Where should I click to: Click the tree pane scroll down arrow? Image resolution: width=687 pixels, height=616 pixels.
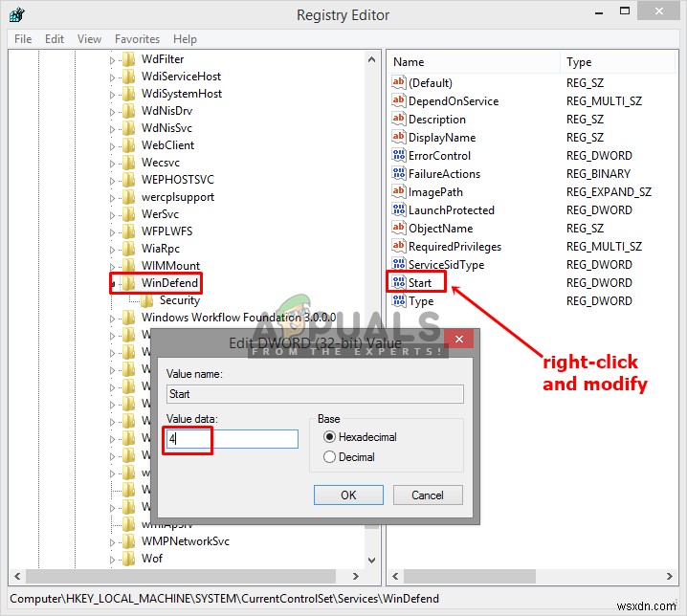tap(371, 560)
